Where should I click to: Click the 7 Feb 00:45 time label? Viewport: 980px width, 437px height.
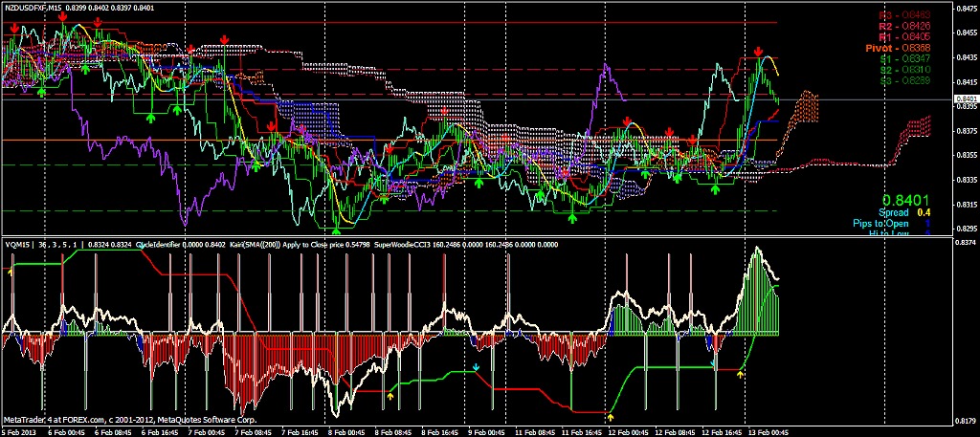point(208,432)
